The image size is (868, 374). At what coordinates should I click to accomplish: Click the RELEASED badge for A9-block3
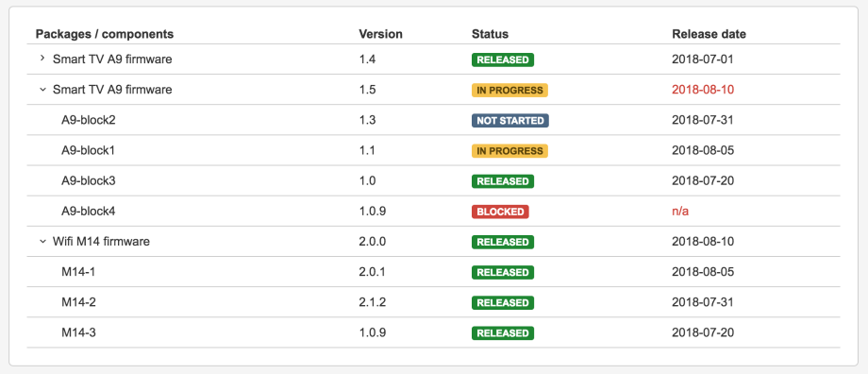click(503, 181)
